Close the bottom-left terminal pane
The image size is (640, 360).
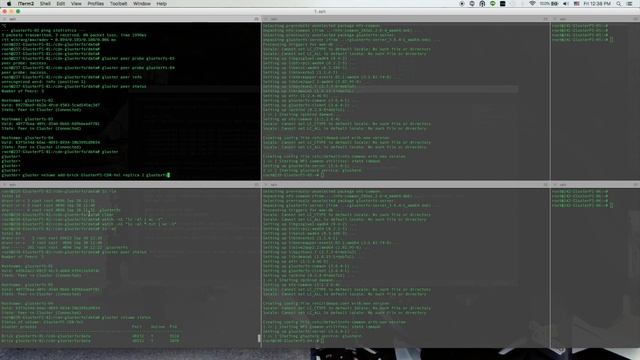click(4, 185)
